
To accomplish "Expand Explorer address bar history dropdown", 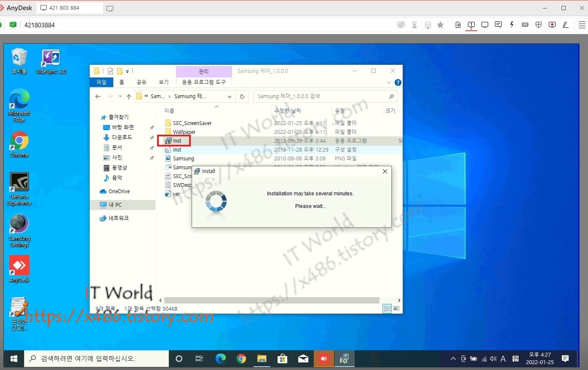I will pos(230,96).
